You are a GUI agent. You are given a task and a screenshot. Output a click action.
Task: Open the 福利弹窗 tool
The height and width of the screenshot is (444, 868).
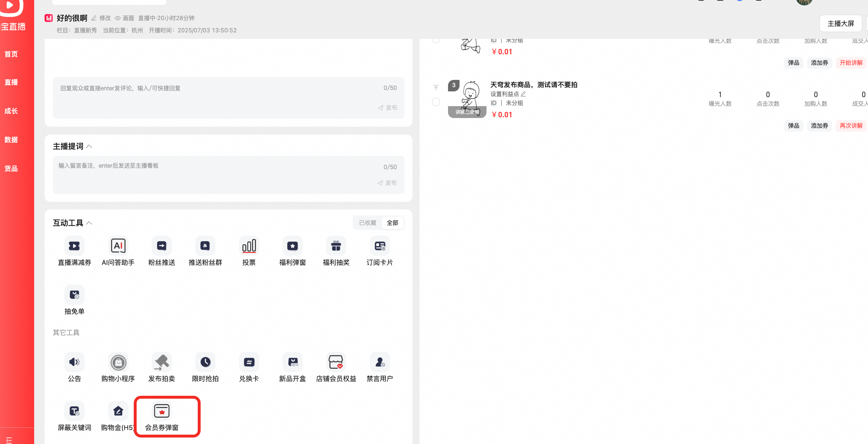point(292,252)
